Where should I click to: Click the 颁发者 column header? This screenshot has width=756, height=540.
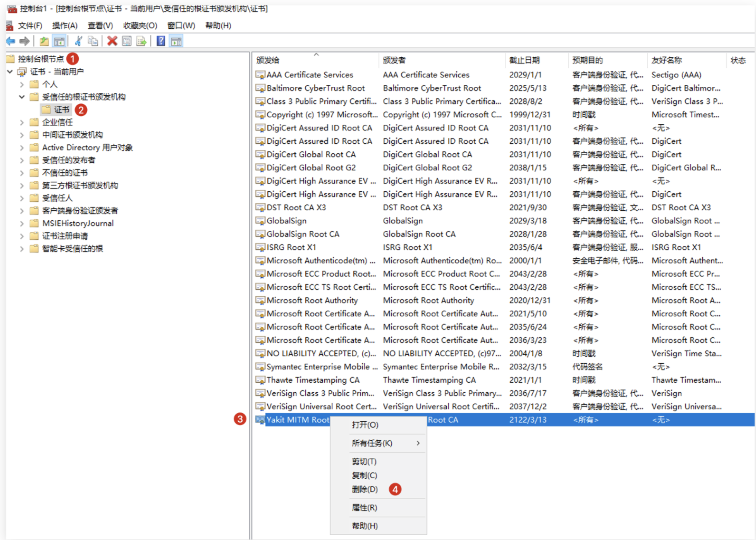(394, 60)
